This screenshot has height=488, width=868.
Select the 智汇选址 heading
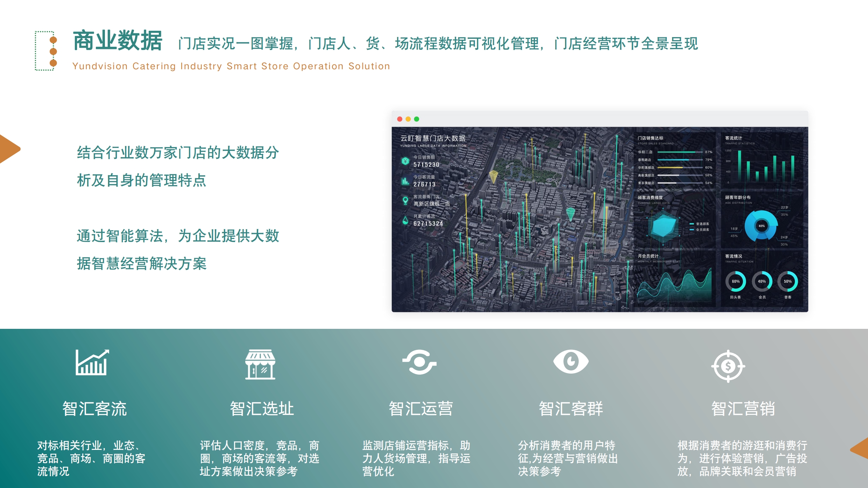(x=262, y=408)
